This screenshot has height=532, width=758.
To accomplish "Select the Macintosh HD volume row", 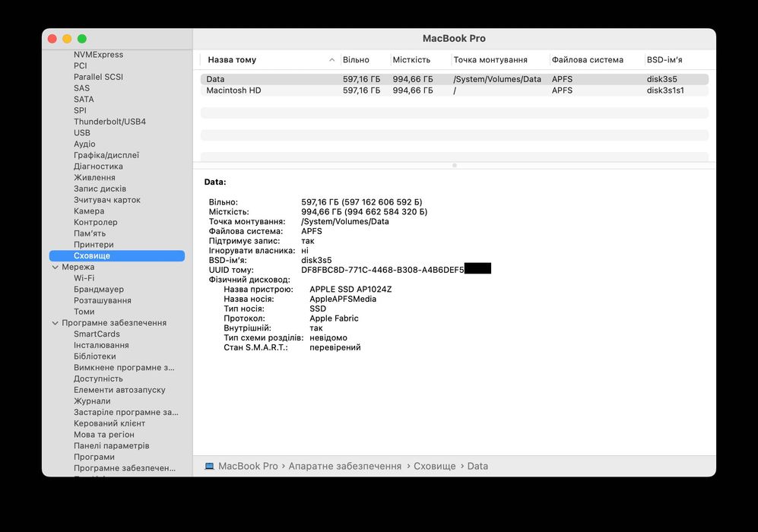I will (x=455, y=90).
